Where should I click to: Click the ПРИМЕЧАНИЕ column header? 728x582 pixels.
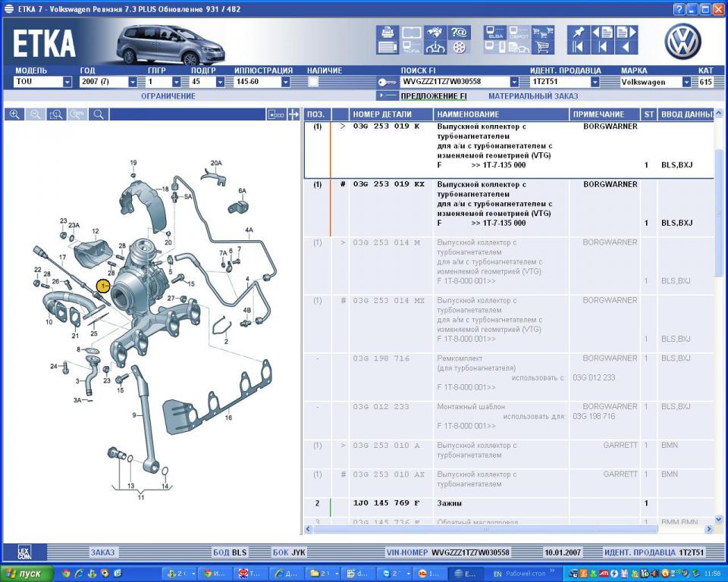pyautogui.click(x=605, y=114)
